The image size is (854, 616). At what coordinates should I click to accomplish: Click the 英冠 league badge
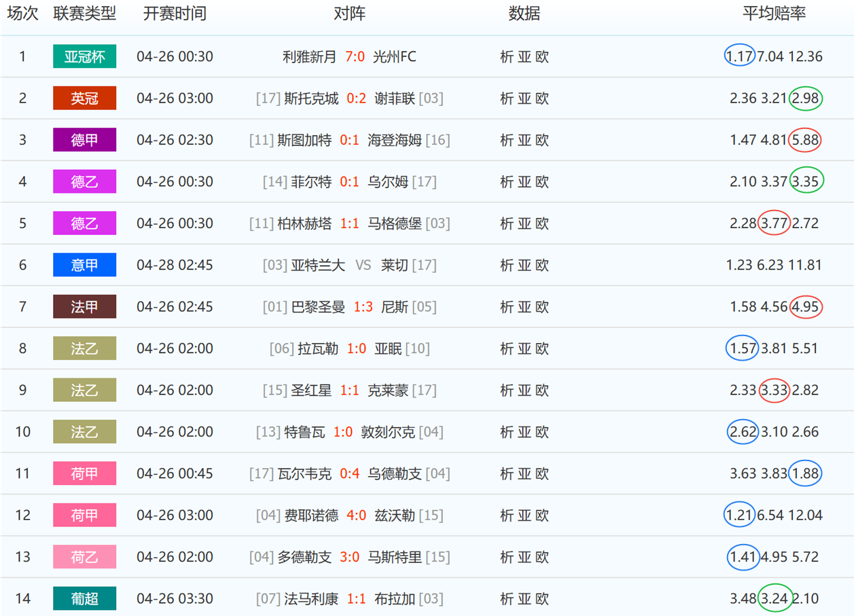point(84,98)
